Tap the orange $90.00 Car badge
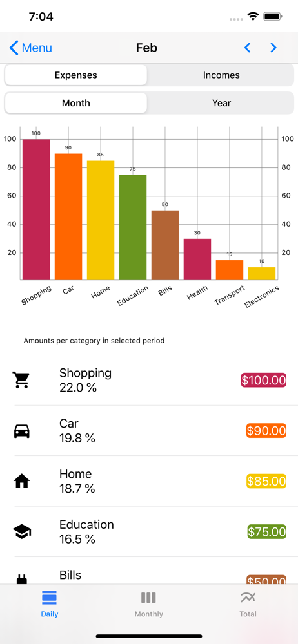 (266, 431)
